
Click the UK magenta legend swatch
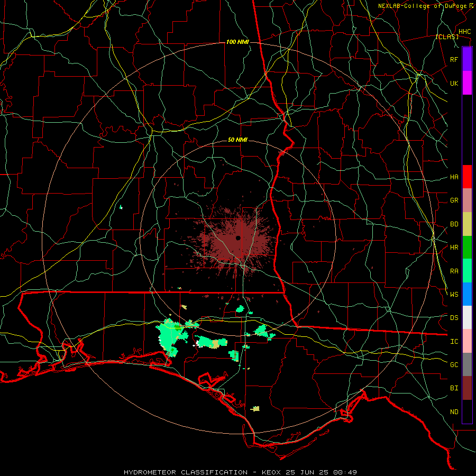click(x=467, y=83)
